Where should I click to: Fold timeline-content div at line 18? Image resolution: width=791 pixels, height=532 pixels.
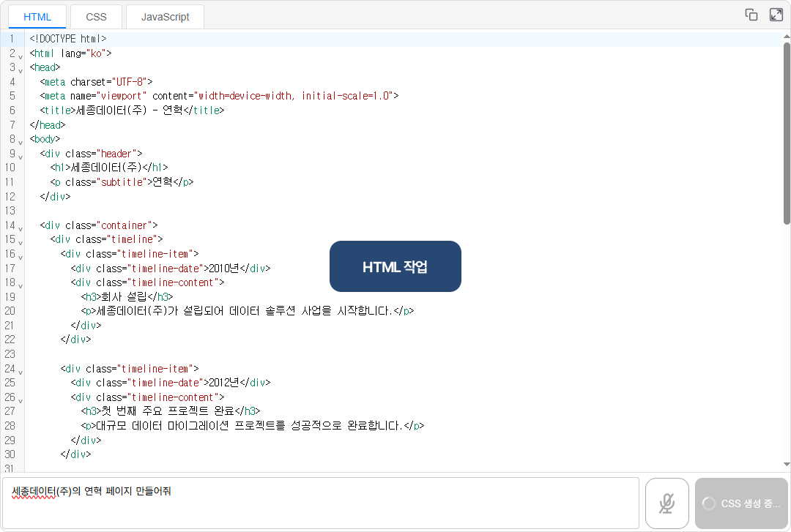21,285
